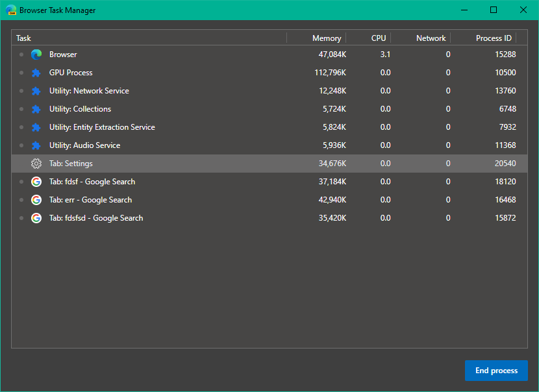Click the gear icon of Tab: Settings
539x392 pixels.
[x=36, y=164]
